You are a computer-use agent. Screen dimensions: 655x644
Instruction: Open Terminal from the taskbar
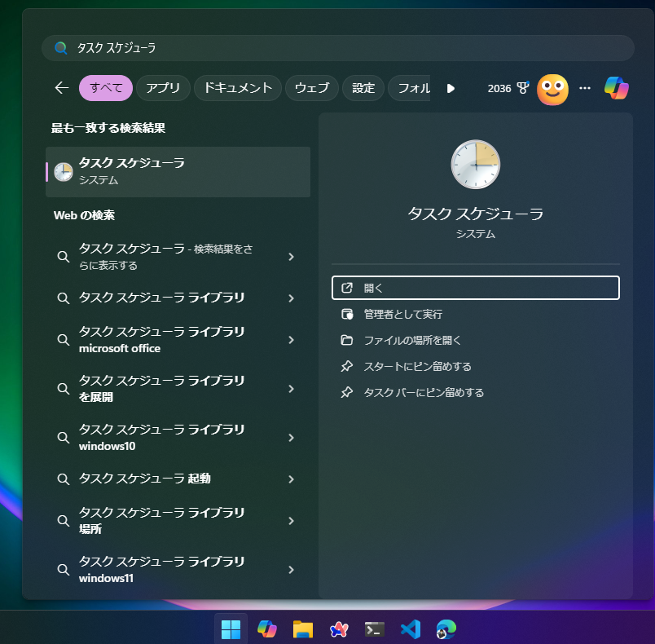click(x=374, y=629)
